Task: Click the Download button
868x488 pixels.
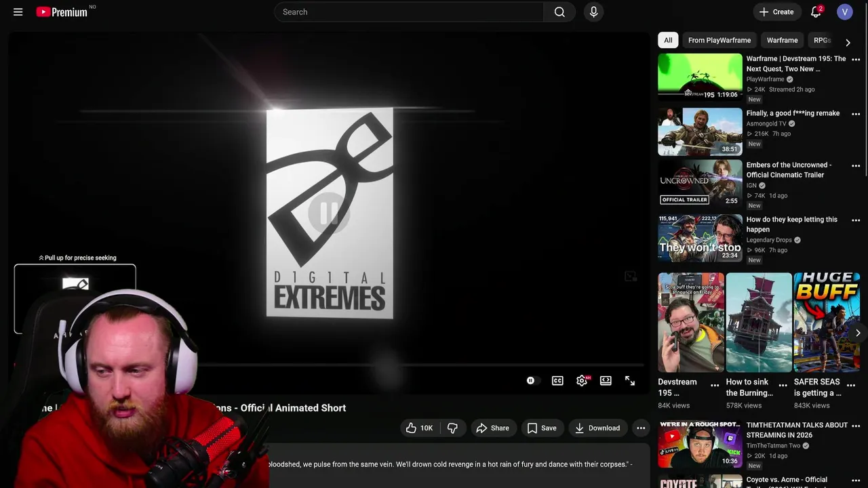Action: click(x=597, y=428)
